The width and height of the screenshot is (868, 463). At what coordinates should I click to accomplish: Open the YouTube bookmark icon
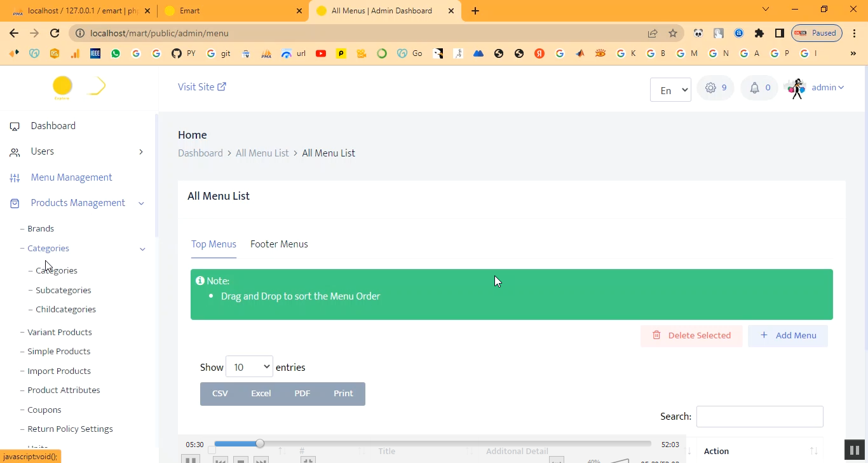(x=321, y=53)
